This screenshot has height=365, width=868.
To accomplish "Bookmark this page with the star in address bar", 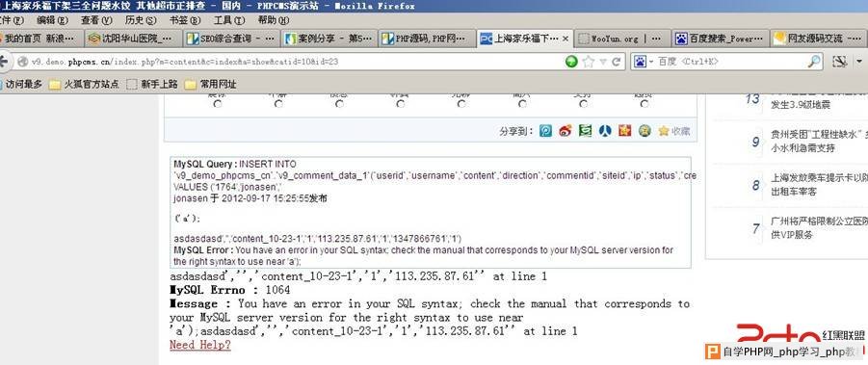I will 589,62.
